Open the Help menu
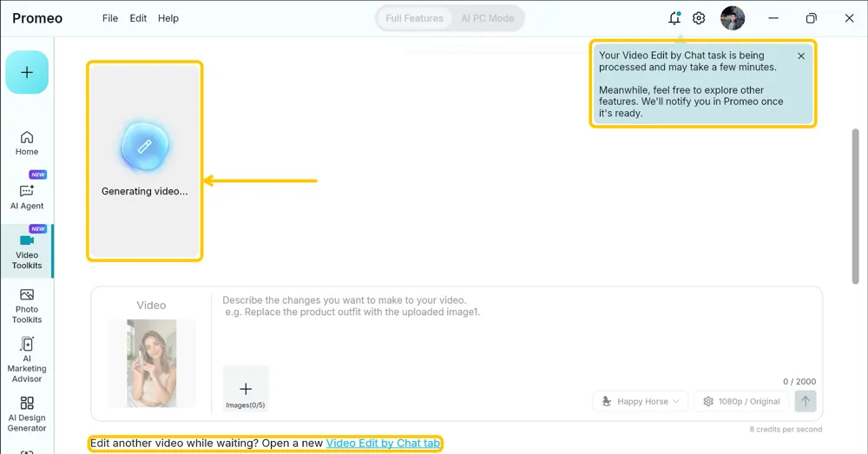The height and width of the screenshot is (454, 868). (168, 18)
